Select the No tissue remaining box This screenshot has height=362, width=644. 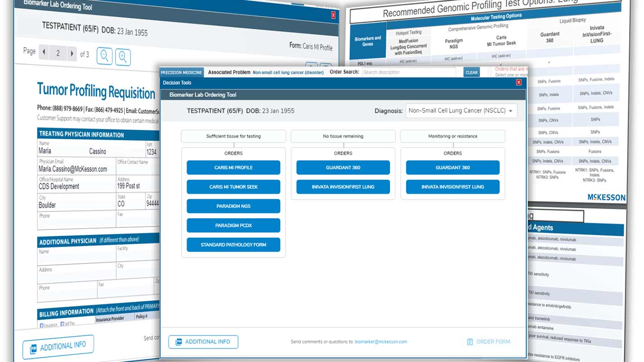tap(343, 136)
